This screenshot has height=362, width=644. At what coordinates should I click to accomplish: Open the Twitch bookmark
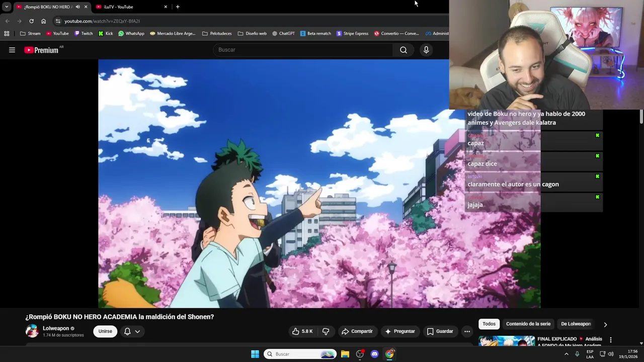click(x=84, y=34)
